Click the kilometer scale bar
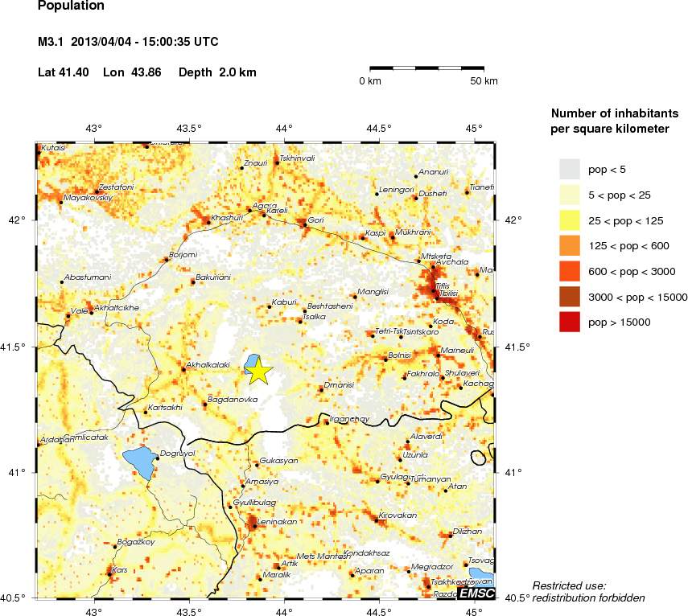Screen dimensions: 688x616 coord(426,68)
